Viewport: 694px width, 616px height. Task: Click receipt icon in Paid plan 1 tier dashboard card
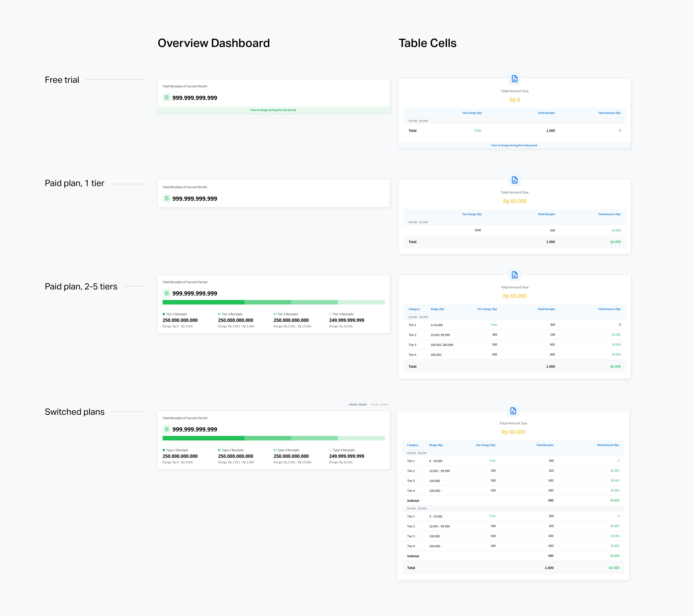click(166, 198)
